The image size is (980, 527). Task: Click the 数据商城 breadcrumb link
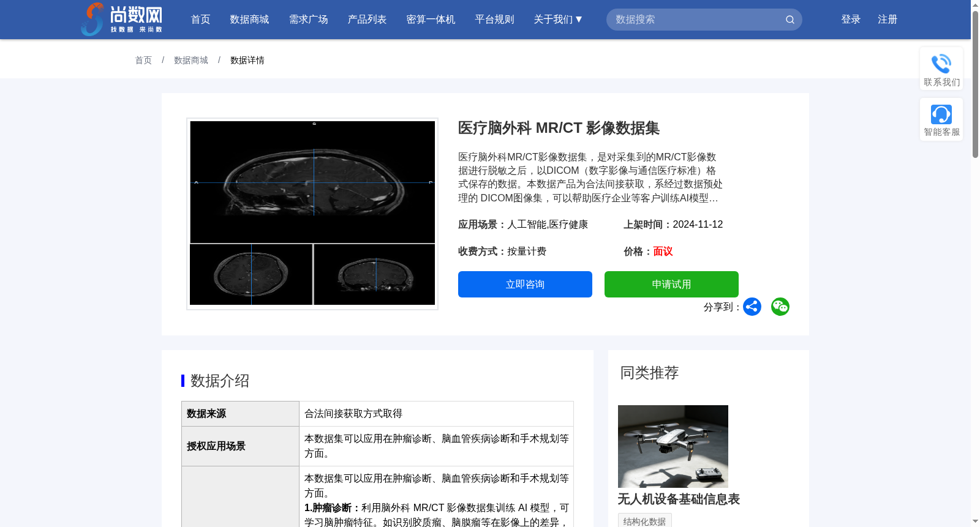point(191,60)
